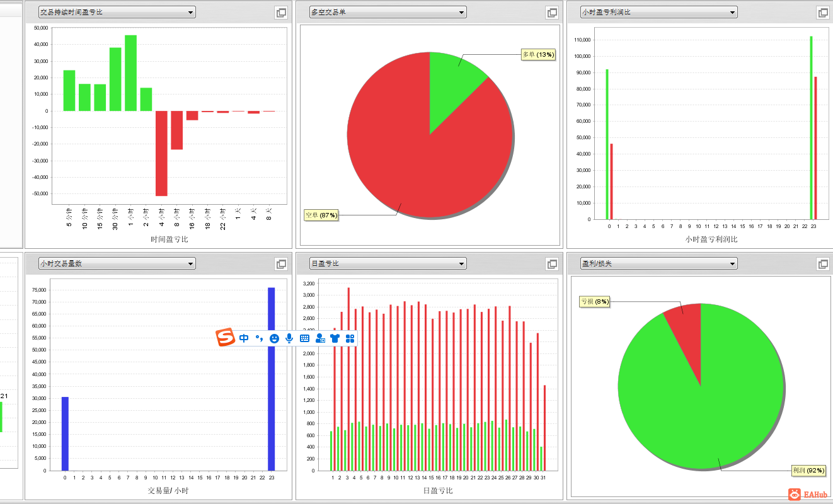833x504 pixels.
Task: Click the 日盈亏比 axis title below chart
Action: [437, 491]
